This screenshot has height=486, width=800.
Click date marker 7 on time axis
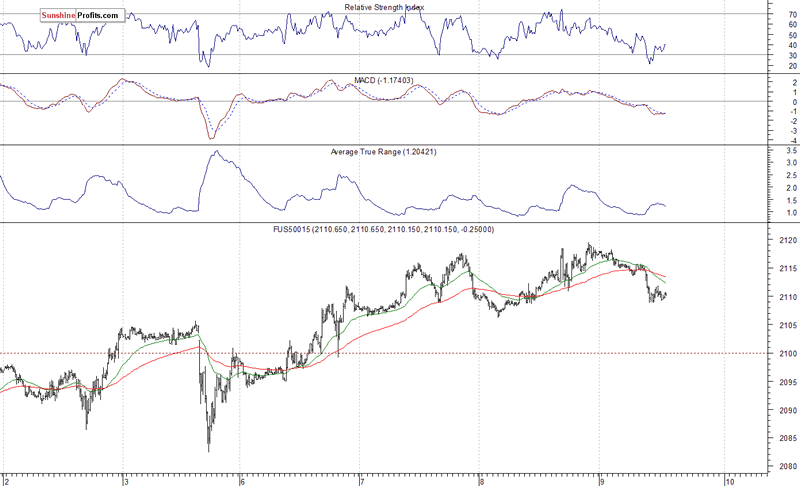point(362,479)
